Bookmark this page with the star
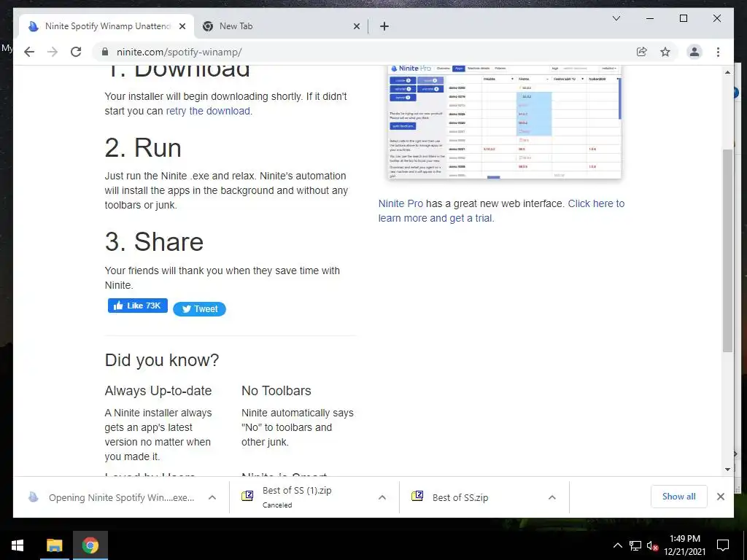The height and width of the screenshot is (560, 747). (665, 52)
